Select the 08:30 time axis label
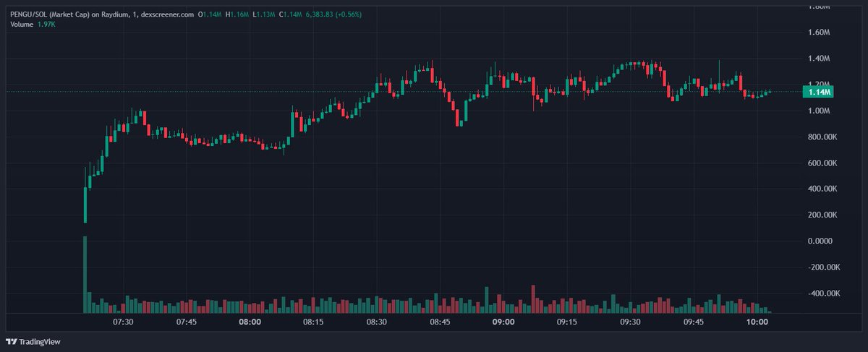The width and height of the screenshot is (868, 352). (x=377, y=322)
